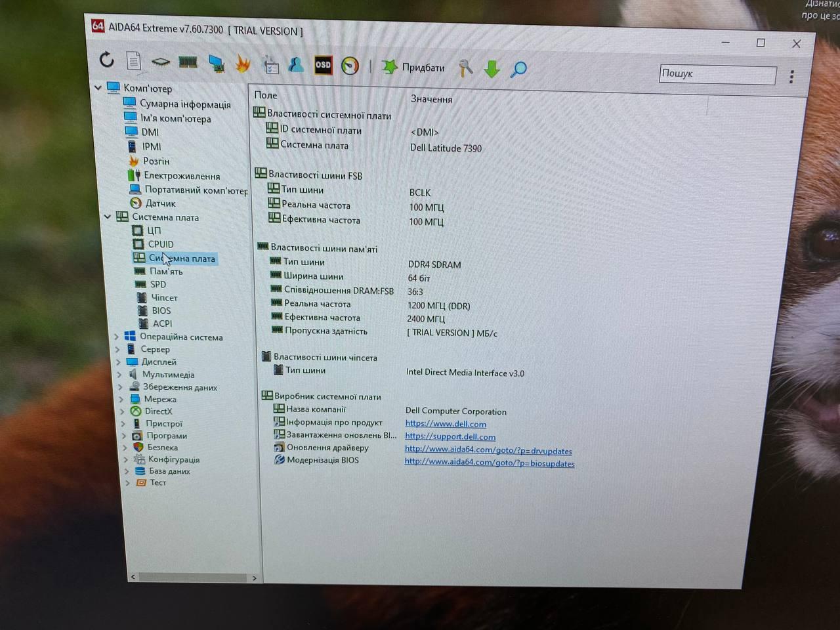Select the Чіпсет tree item
Screen dimensions: 840x630
(x=164, y=297)
